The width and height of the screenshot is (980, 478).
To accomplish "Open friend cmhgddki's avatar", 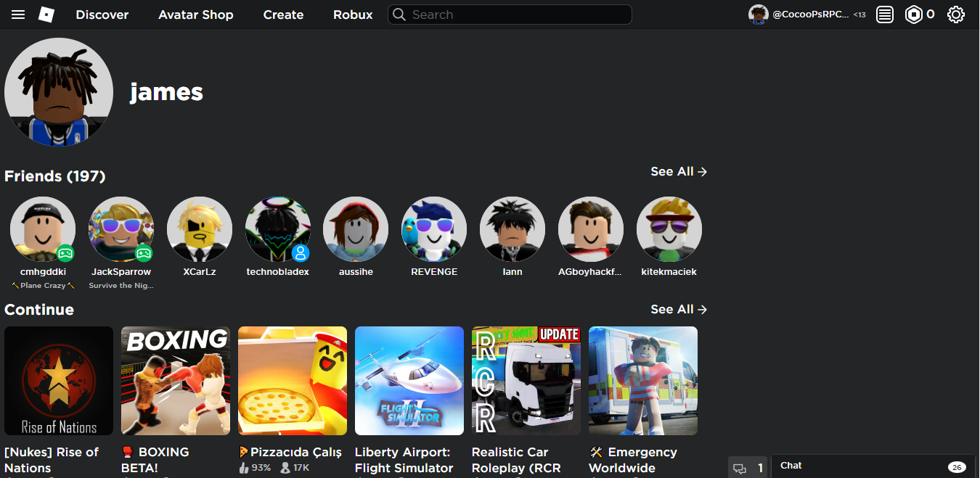I will point(43,229).
